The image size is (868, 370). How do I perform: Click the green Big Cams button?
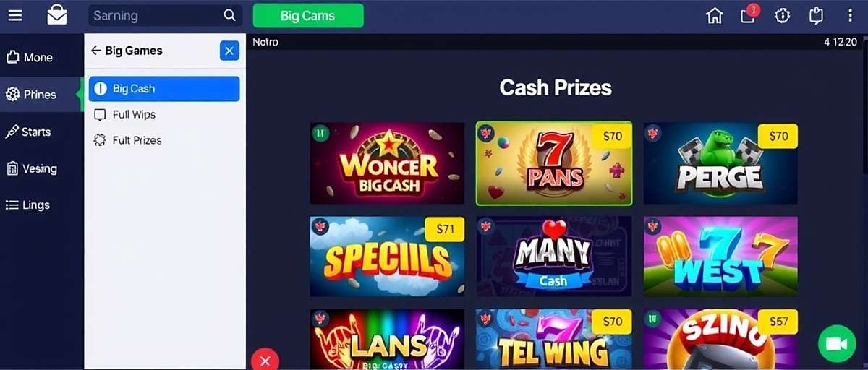[x=308, y=15]
